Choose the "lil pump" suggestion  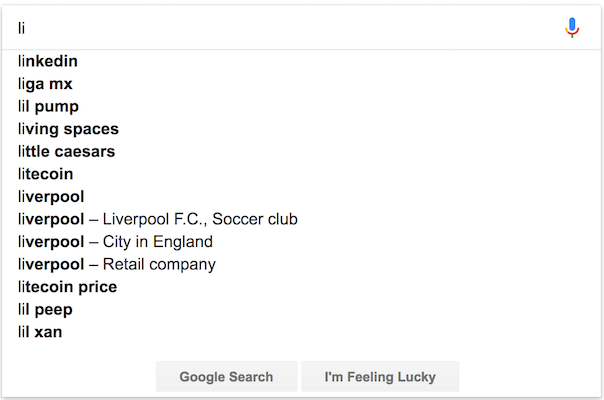coord(48,107)
